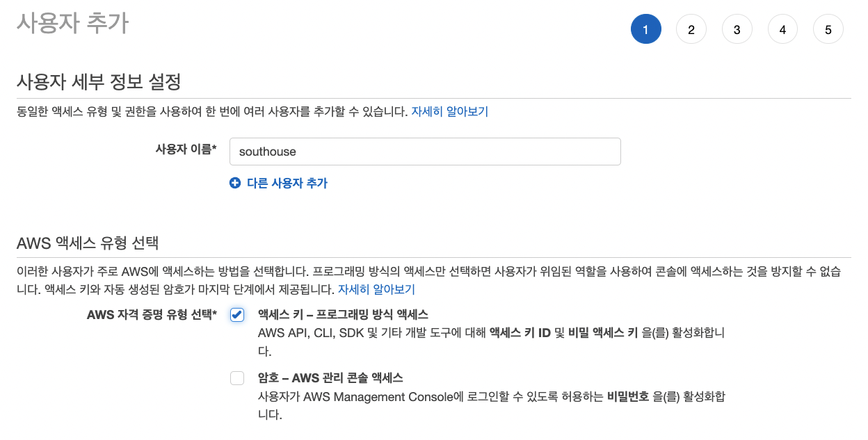Click the 다른 사용자 추가 link

point(287,184)
